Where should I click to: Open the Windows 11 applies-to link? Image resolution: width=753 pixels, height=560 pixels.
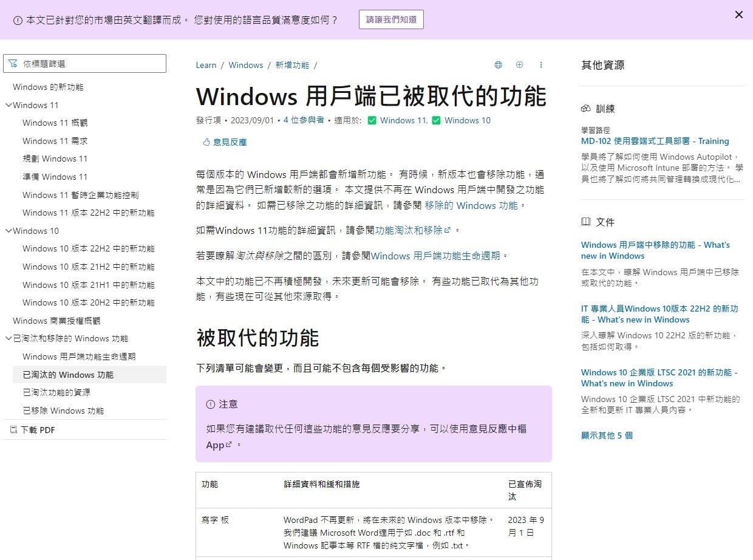coord(404,120)
